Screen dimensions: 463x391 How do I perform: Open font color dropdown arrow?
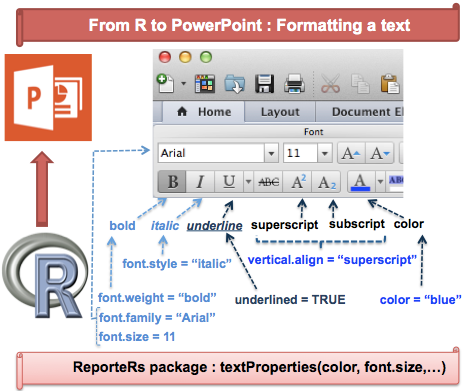point(380,182)
